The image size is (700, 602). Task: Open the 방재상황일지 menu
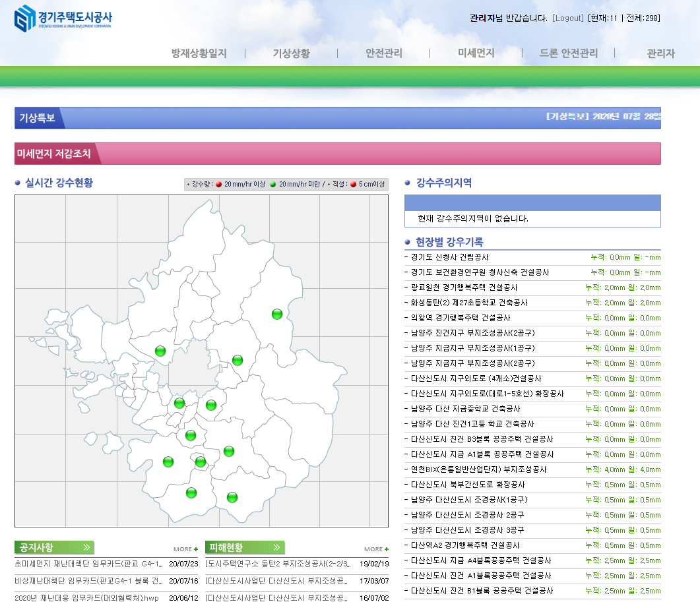click(x=199, y=53)
